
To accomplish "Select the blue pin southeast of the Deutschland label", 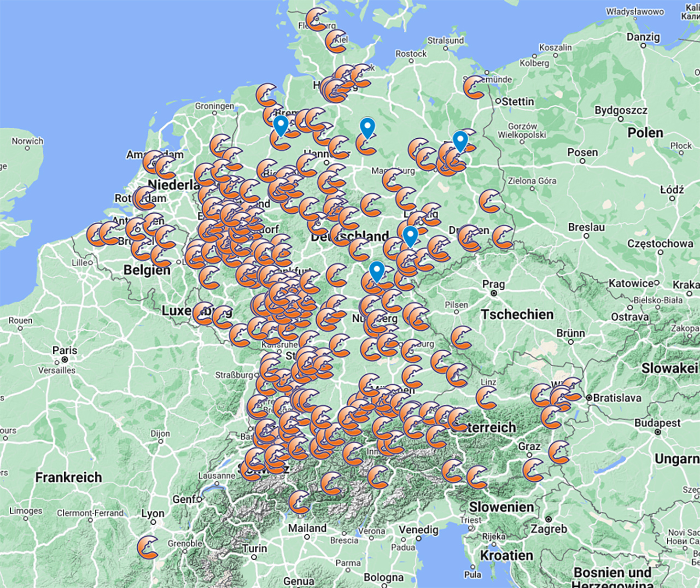I will 410,237.
